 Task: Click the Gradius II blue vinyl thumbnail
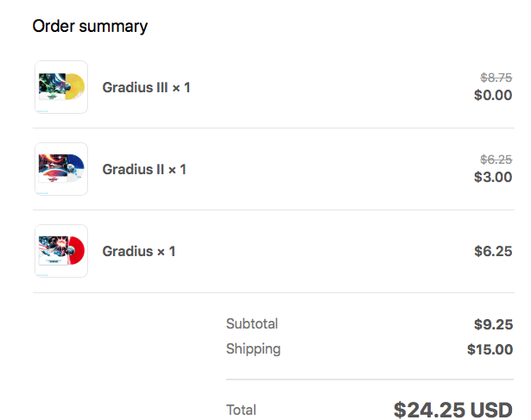coord(60,169)
